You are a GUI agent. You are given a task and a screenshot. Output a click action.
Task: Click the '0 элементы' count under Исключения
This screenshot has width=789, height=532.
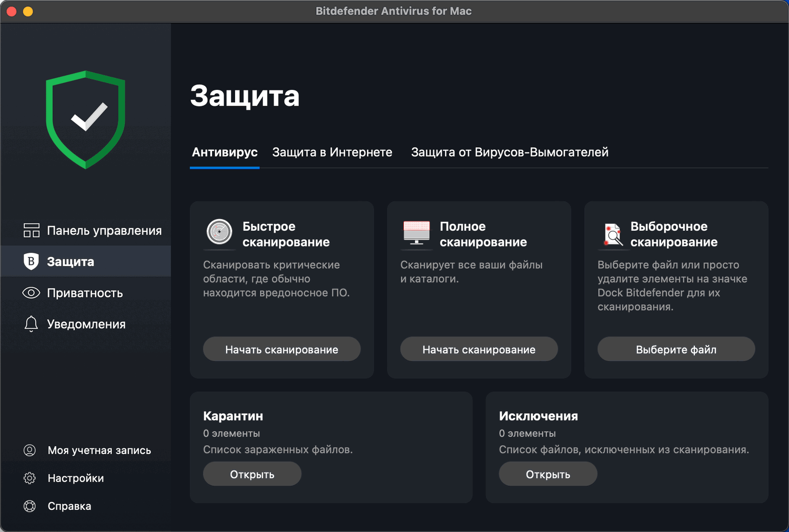(x=528, y=433)
